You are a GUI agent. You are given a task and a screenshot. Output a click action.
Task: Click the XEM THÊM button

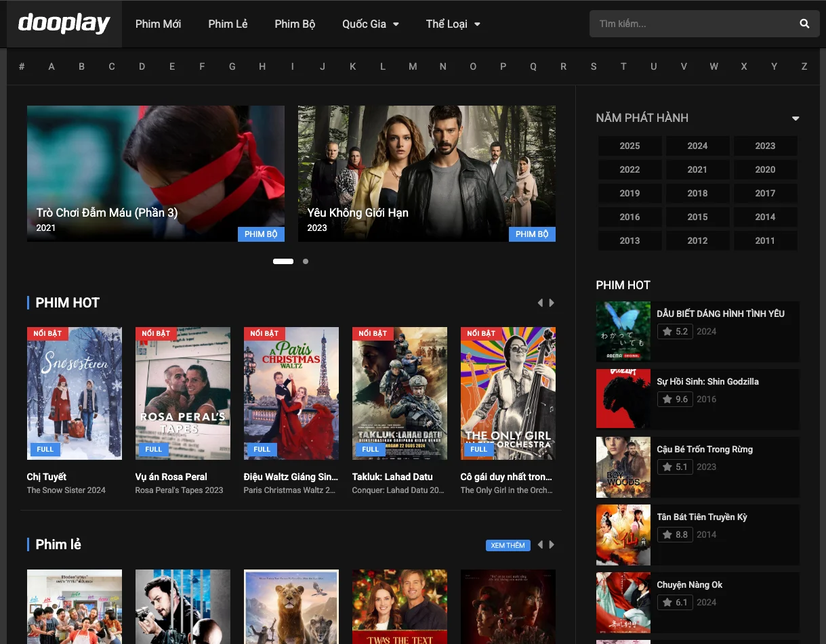508,544
